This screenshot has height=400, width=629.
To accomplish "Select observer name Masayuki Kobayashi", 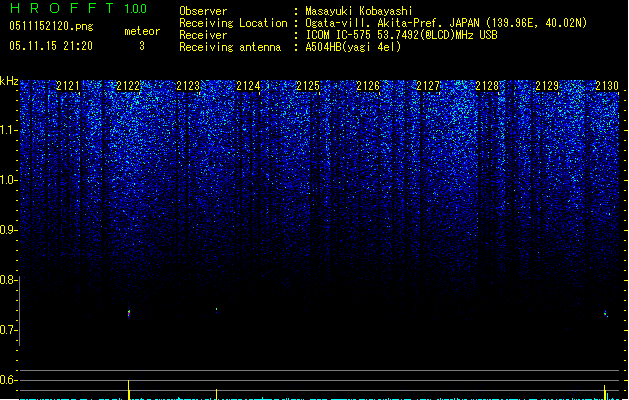I will coord(359,11).
